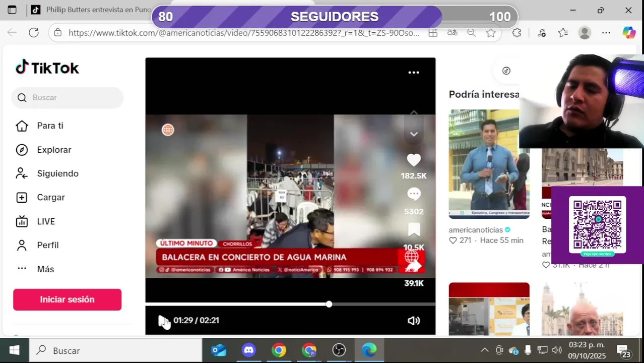
Task: Open the browser Extensions puzzle icon
Action: [517, 33]
